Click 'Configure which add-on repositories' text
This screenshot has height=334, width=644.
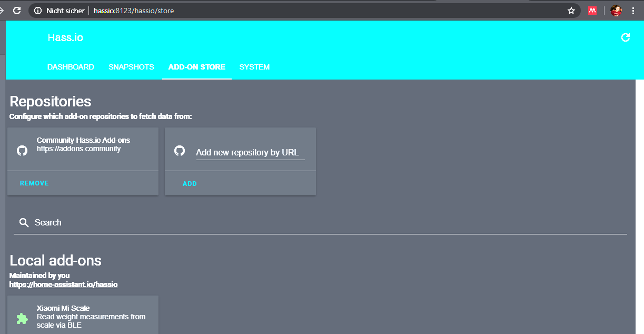101,116
